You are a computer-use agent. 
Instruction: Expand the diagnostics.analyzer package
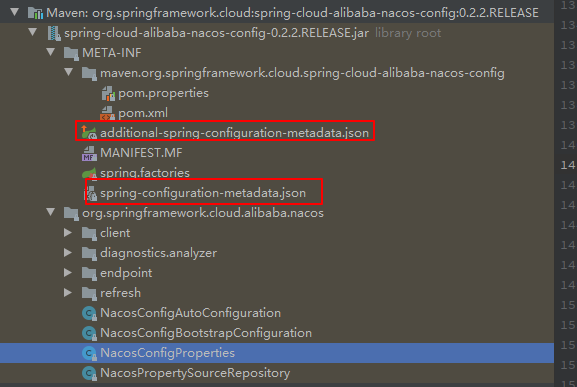pos(68,252)
